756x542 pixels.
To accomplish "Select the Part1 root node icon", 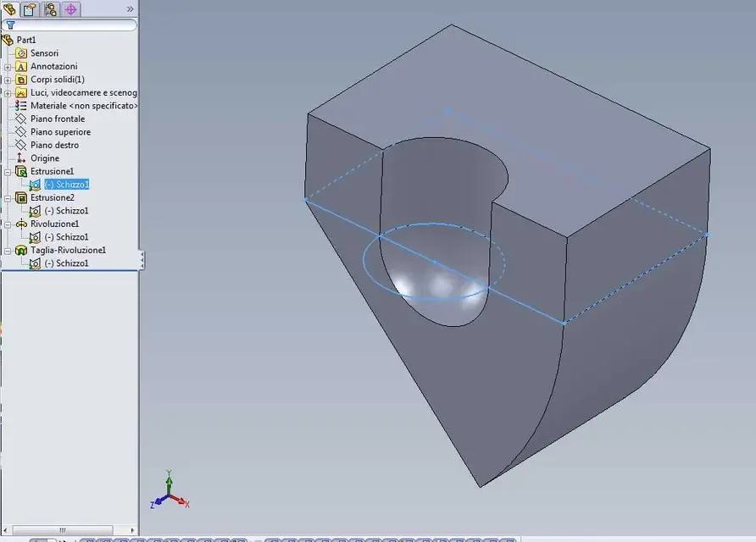I will point(8,40).
